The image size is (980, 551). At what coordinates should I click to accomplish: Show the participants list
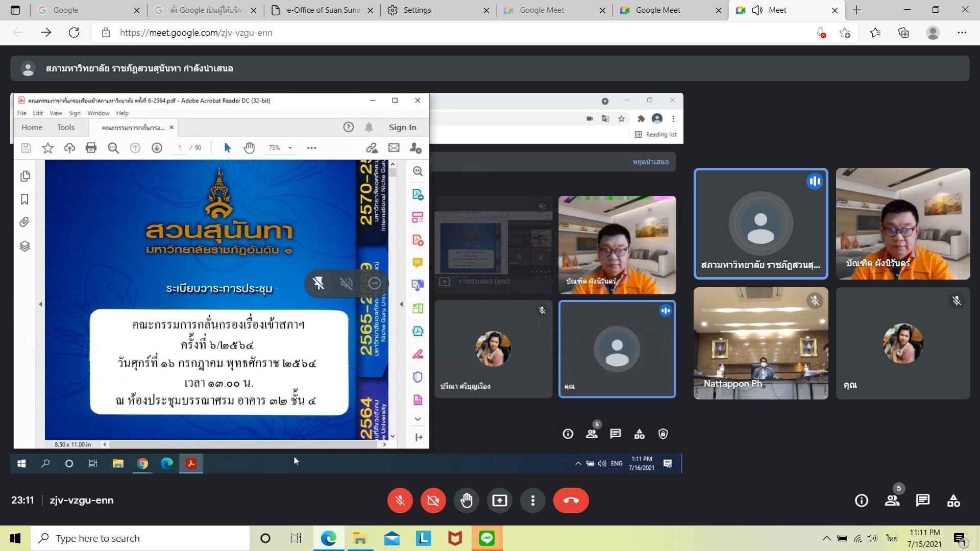[892, 500]
